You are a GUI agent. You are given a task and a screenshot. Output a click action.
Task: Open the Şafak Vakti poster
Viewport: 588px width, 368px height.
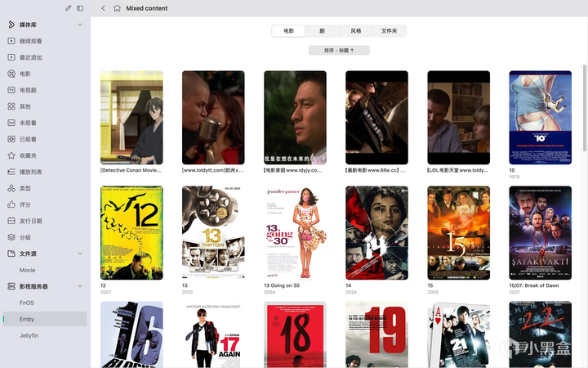pyautogui.click(x=541, y=233)
